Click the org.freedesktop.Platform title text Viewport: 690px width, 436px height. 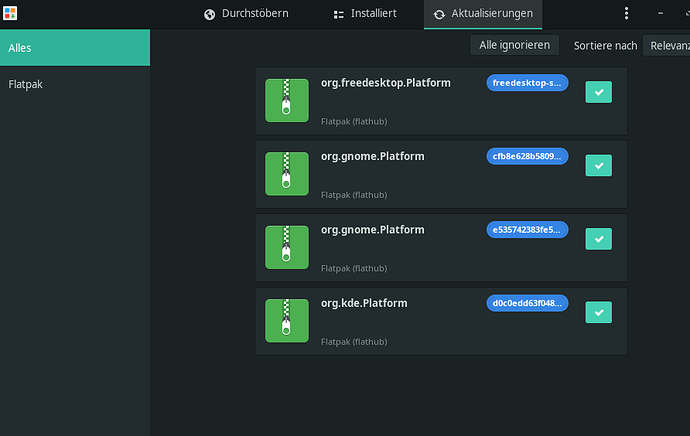385,83
